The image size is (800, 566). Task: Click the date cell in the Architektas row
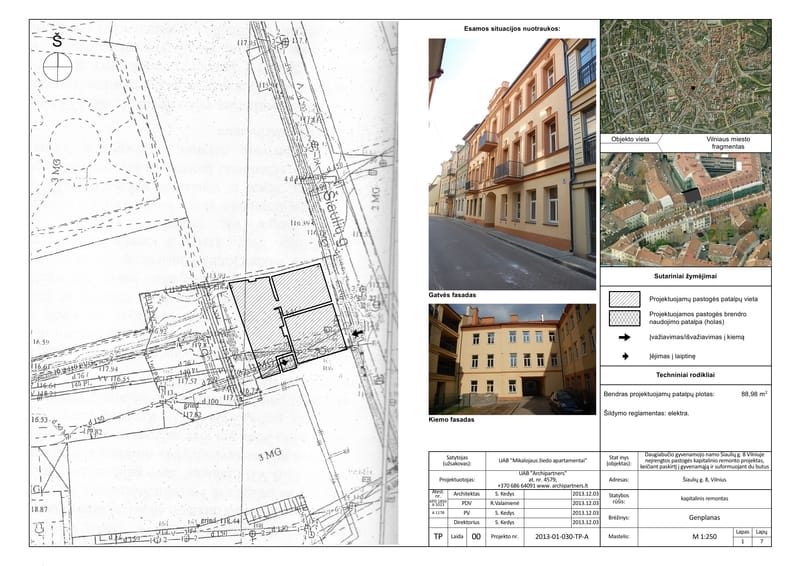(585, 494)
